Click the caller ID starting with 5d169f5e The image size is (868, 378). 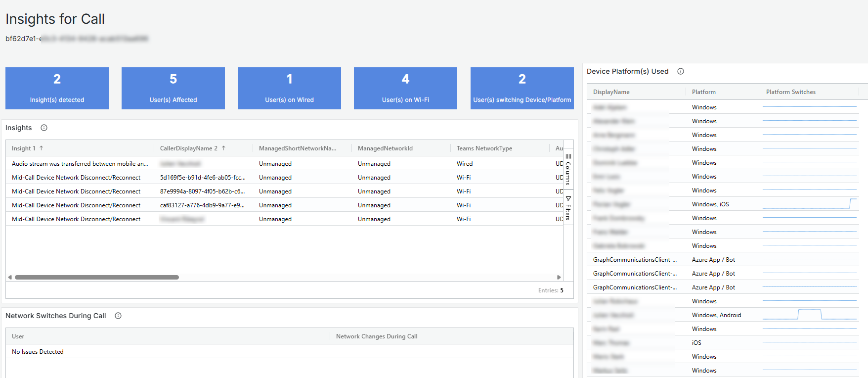tap(203, 177)
